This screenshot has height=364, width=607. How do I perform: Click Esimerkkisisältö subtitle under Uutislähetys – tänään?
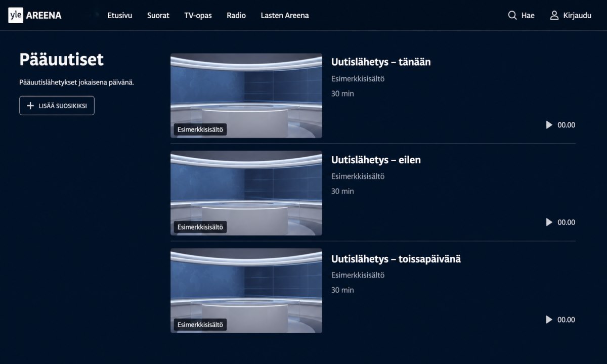(358, 79)
